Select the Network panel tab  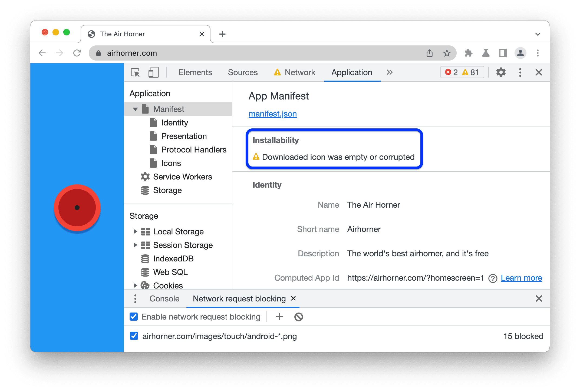tap(300, 73)
